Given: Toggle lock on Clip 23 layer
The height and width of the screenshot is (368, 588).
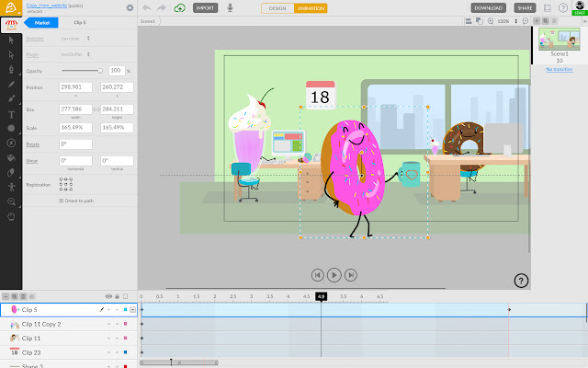Looking at the screenshot, I should 116,352.
